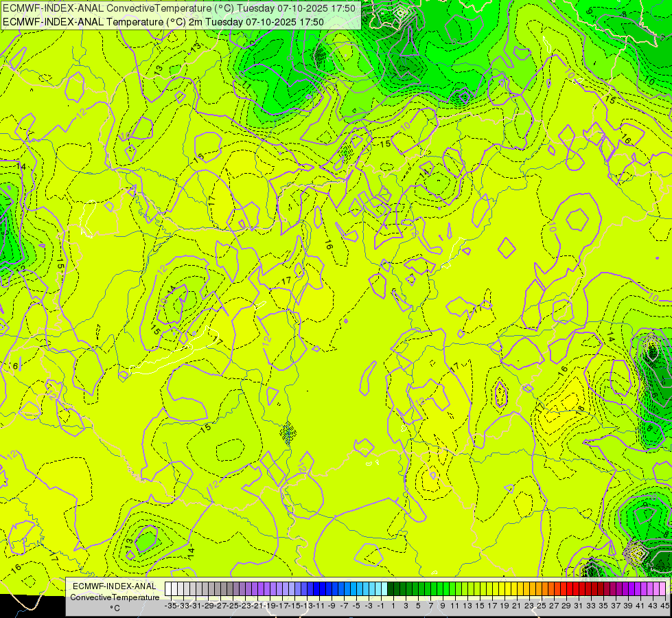Screen dimensions: 672x618
Task: Click the ConvectiveTemperature header line at top
Action: 179,8
